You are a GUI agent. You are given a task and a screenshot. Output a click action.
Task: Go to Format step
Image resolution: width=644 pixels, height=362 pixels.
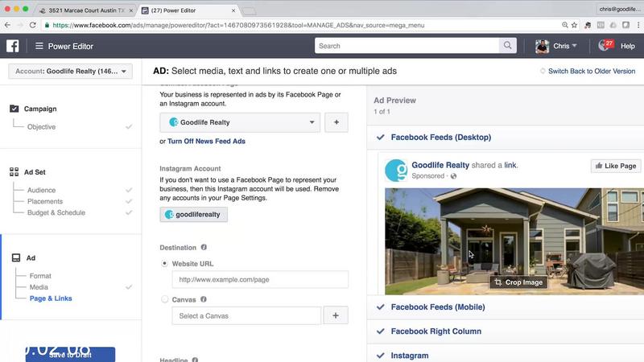(x=40, y=276)
